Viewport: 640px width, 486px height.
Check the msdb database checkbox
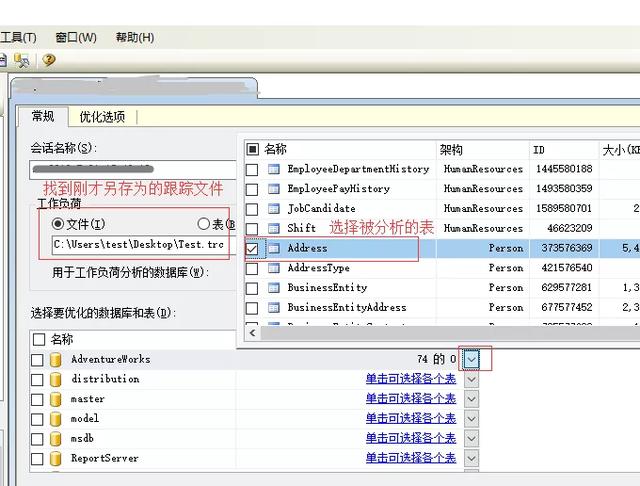[37, 439]
